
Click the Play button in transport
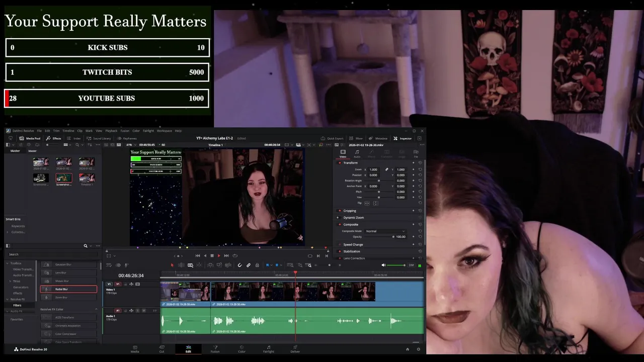[219, 255]
